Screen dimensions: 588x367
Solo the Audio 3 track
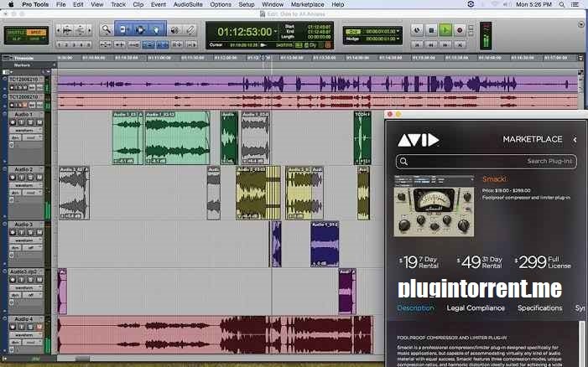point(31,232)
